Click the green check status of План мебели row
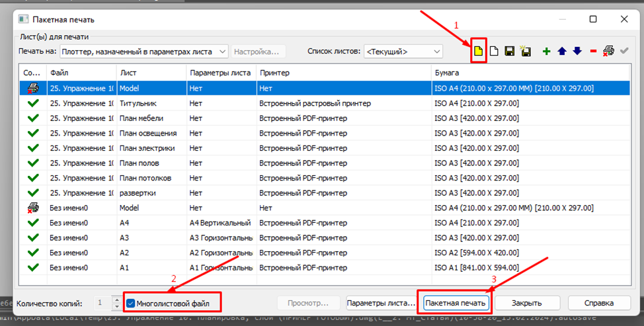This screenshot has width=644, height=326. [x=33, y=118]
